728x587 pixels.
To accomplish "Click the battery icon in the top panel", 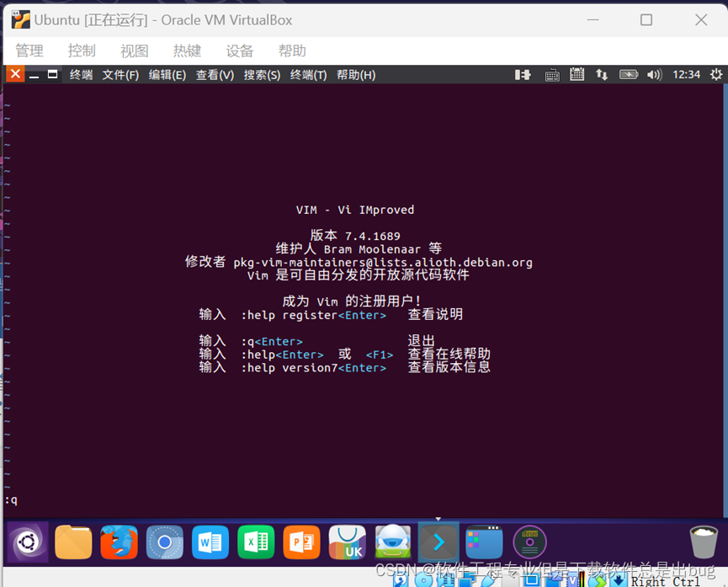I will coord(629,74).
